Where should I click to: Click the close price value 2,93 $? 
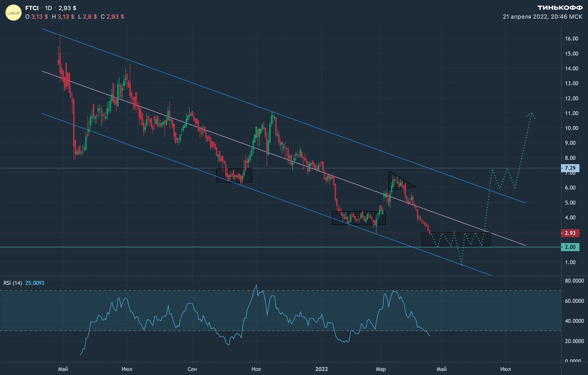pyautogui.click(x=115, y=17)
